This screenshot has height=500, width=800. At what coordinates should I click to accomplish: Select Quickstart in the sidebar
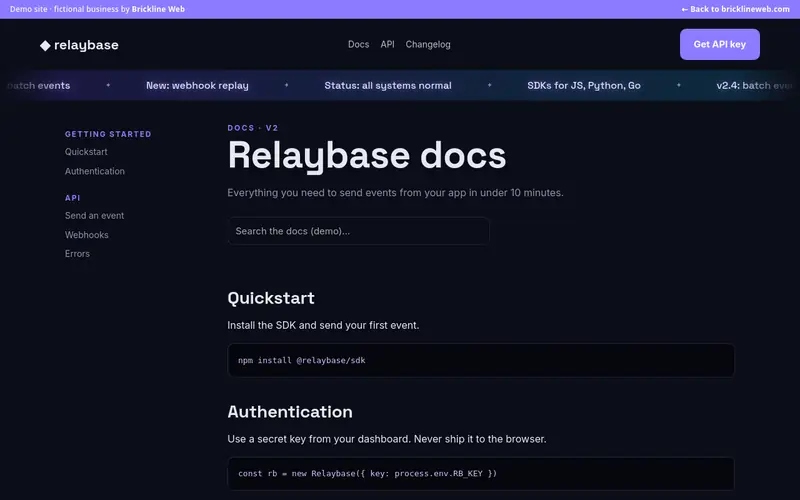(x=86, y=152)
